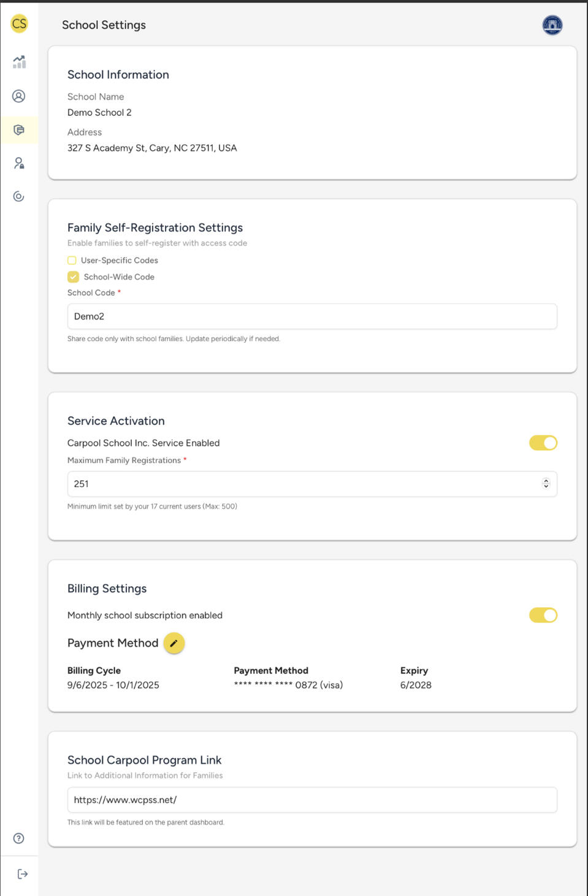Click the School Code input field

pos(311,316)
